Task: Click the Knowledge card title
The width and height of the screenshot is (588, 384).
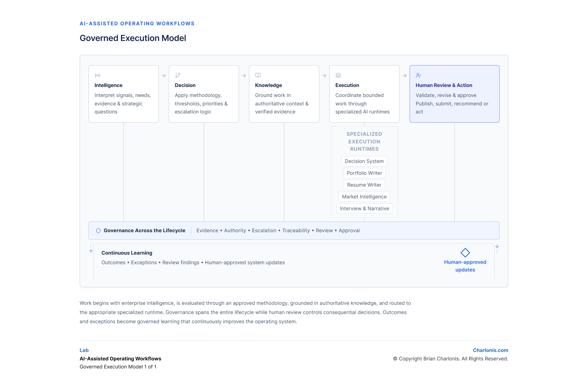Action: pyautogui.click(x=269, y=85)
